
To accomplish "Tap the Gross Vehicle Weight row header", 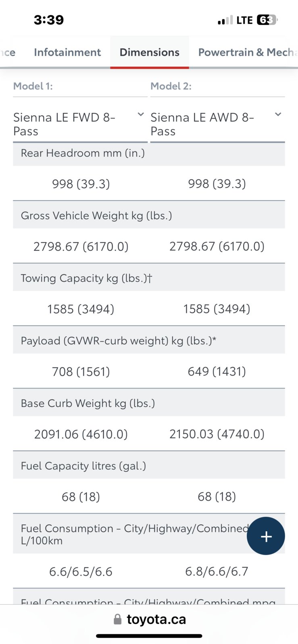I will pos(149,215).
